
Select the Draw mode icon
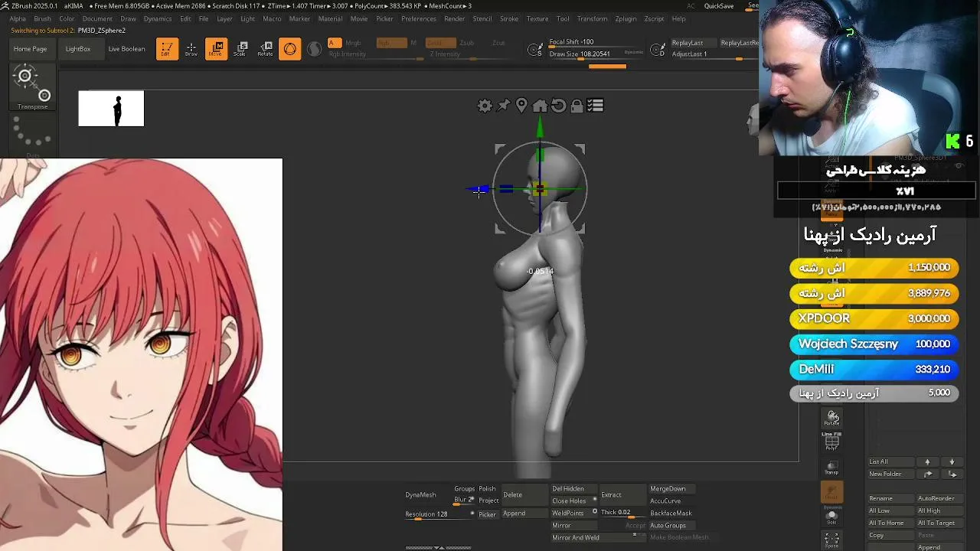tap(191, 49)
